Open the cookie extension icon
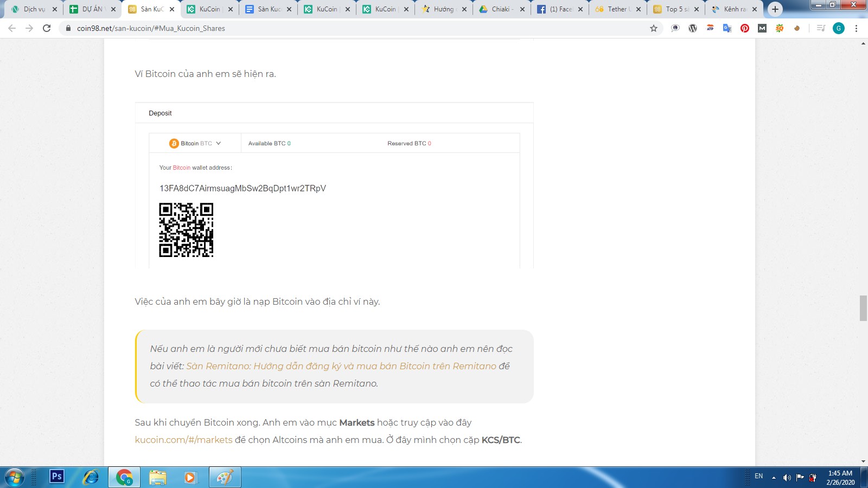Screen dimensions: 868x488 click(797, 28)
